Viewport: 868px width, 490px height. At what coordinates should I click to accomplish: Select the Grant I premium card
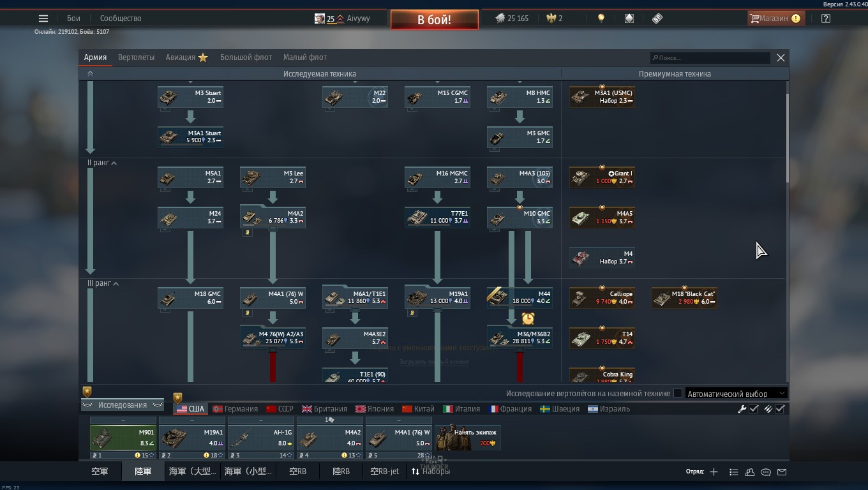click(602, 177)
